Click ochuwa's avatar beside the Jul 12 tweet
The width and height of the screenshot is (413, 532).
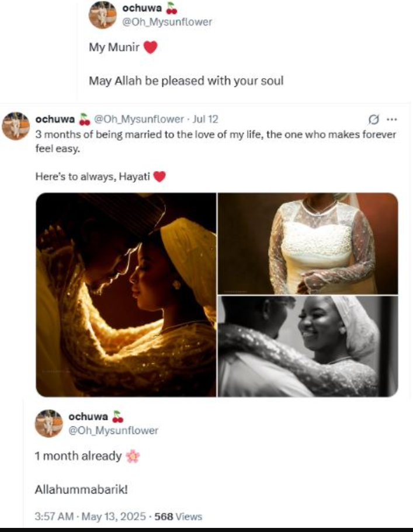click(16, 126)
